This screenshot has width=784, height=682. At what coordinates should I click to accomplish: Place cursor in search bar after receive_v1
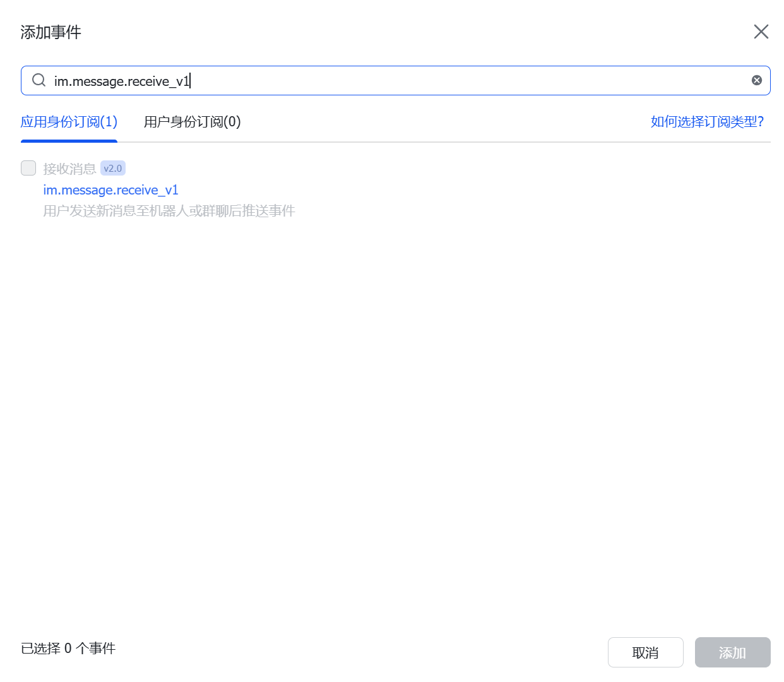(191, 80)
